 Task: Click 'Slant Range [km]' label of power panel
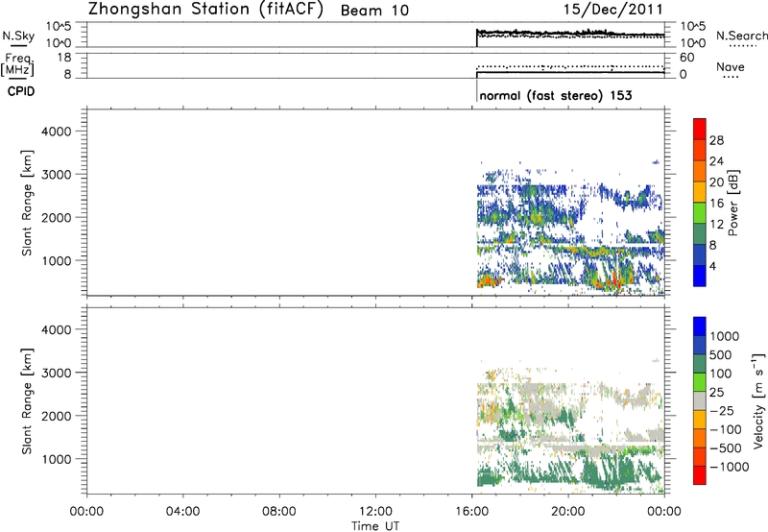pyautogui.click(x=27, y=203)
